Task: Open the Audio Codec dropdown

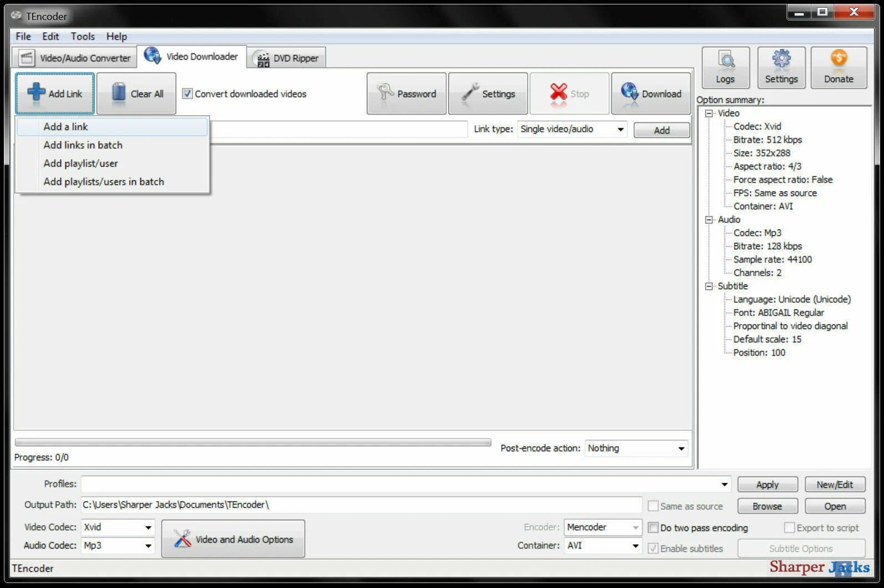Action: point(117,545)
